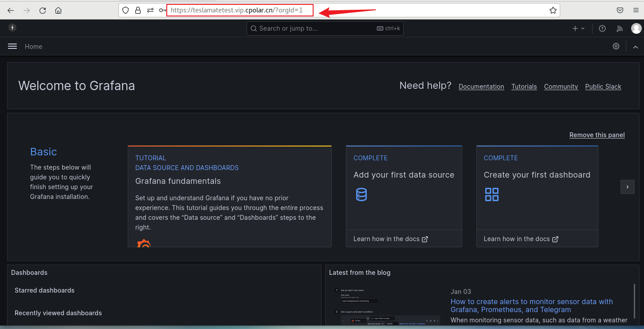Click the key saved-password icon
Viewport: 644px width, 329px height.
[x=163, y=10]
